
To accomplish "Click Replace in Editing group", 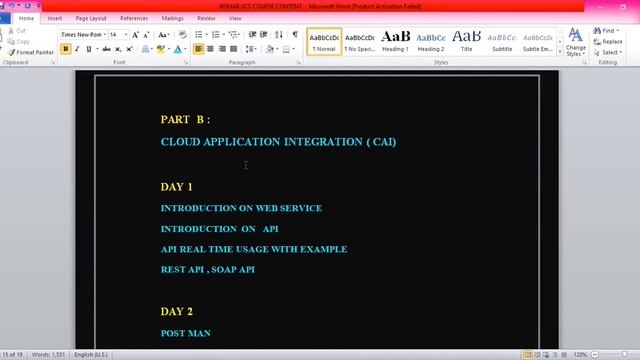I will pos(608,42).
